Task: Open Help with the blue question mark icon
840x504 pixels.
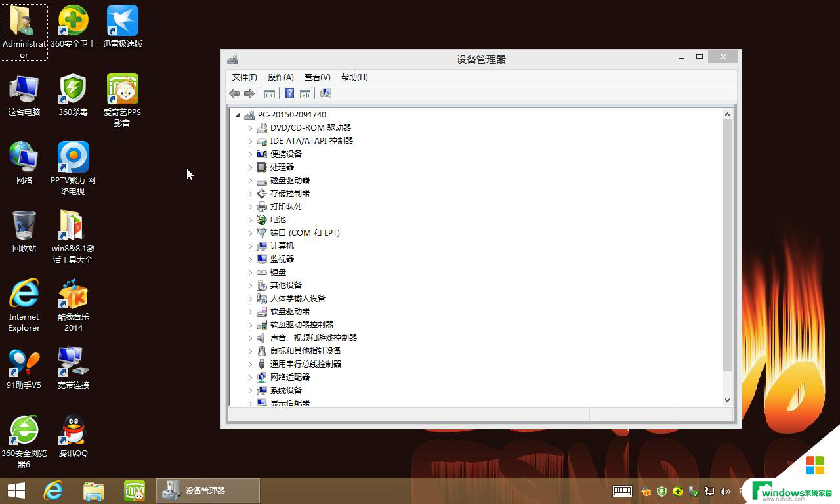Action: tap(289, 94)
